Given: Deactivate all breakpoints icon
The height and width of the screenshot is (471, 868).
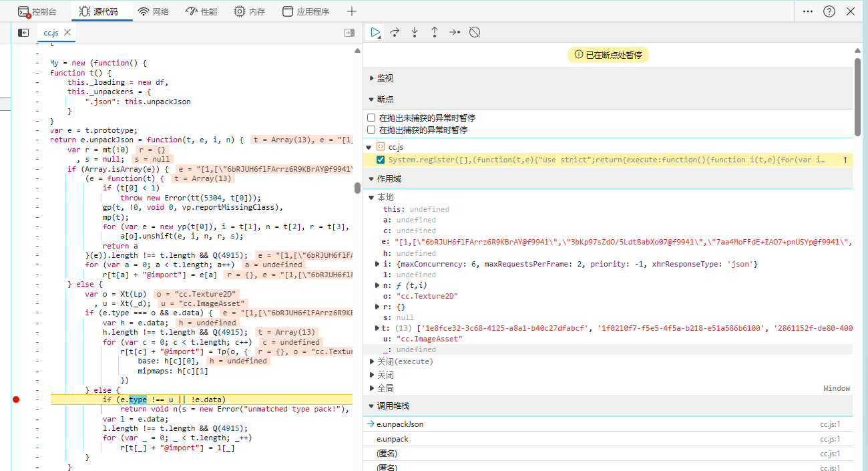Looking at the screenshot, I should (475, 32).
